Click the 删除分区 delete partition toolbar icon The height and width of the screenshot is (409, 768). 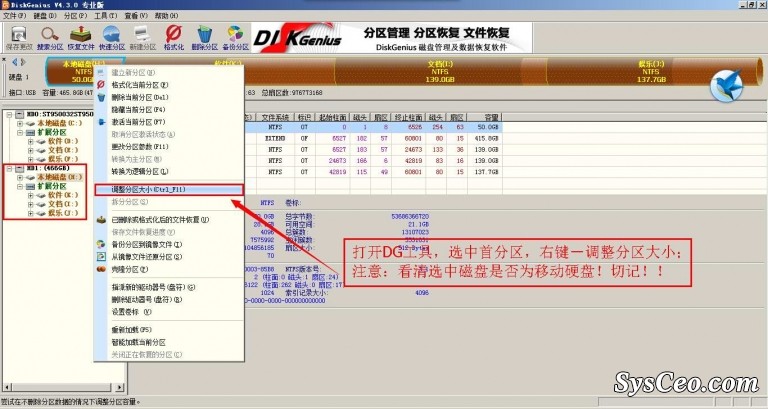point(204,38)
